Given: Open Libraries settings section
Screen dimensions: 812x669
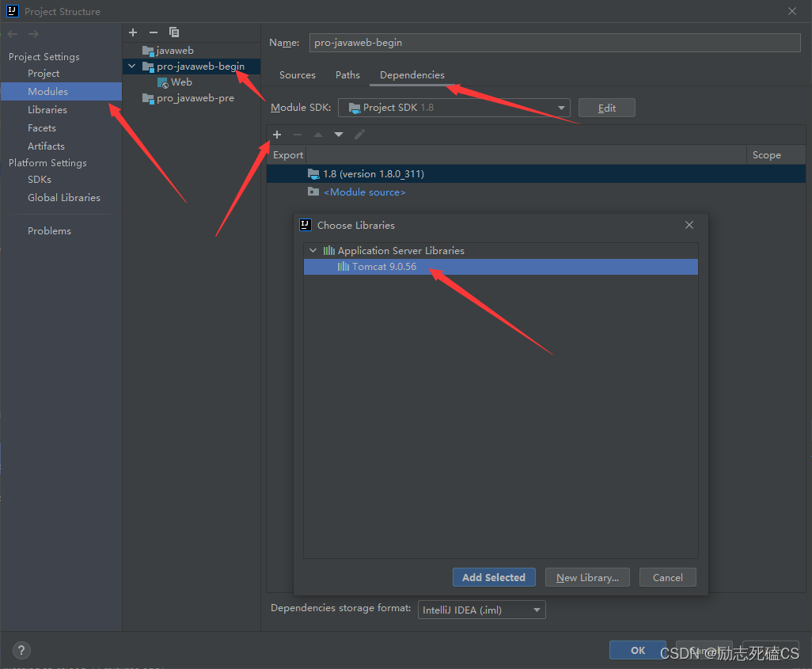Looking at the screenshot, I should tap(61, 110).
